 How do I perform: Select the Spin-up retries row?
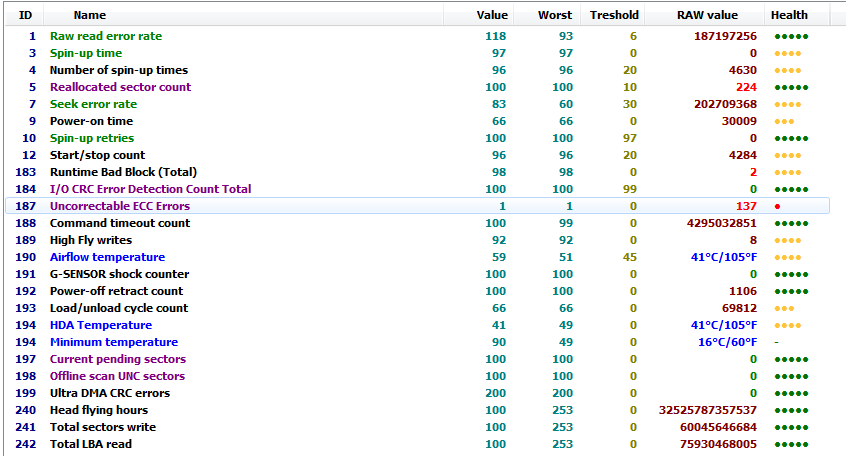(x=417, y=138)
